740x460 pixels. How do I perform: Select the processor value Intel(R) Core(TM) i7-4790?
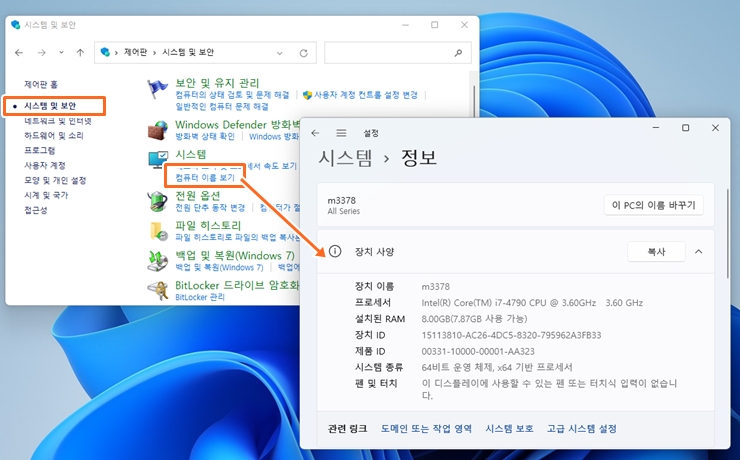pos(532,303)
